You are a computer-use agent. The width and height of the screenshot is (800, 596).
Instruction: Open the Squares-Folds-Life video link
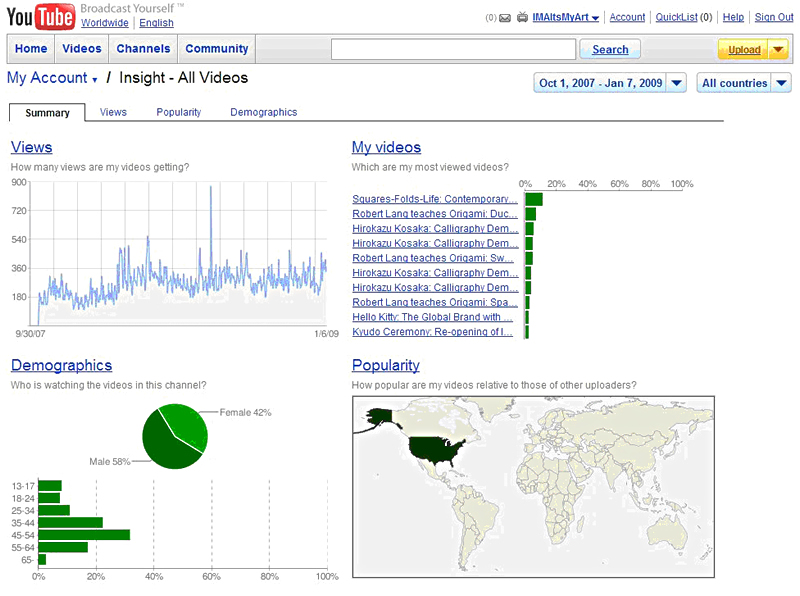[x=434, y=199]
